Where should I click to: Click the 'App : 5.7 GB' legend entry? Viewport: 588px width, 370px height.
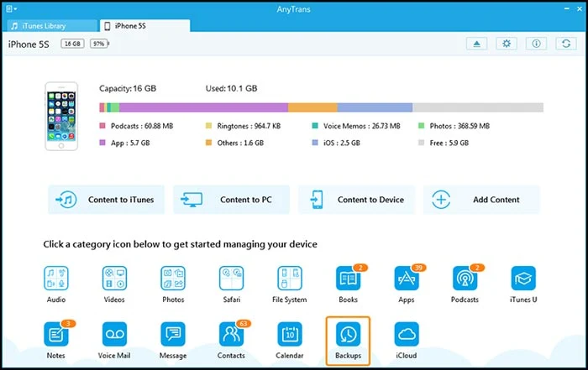click(124, 143)
